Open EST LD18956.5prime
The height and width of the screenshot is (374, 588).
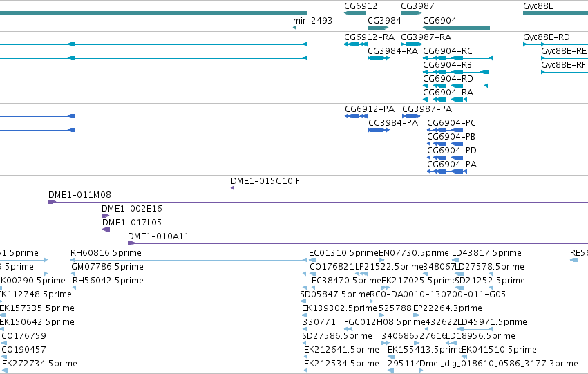[480, 337]
